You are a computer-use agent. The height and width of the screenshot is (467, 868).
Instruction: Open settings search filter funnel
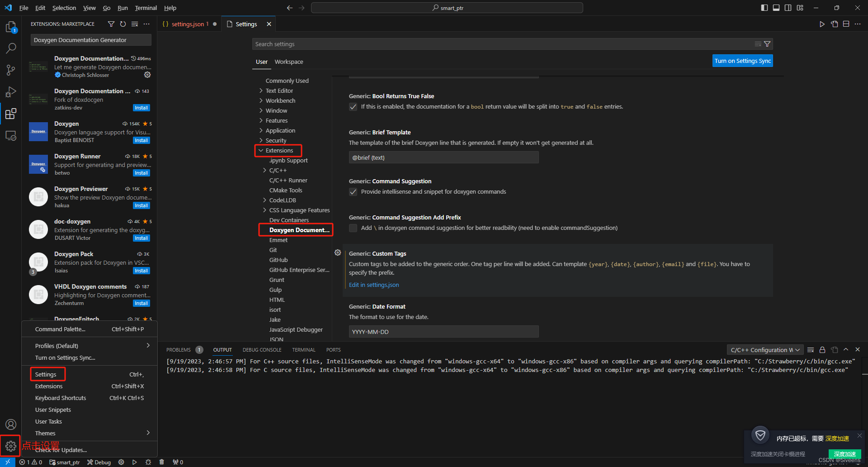[x=767, y=44]
